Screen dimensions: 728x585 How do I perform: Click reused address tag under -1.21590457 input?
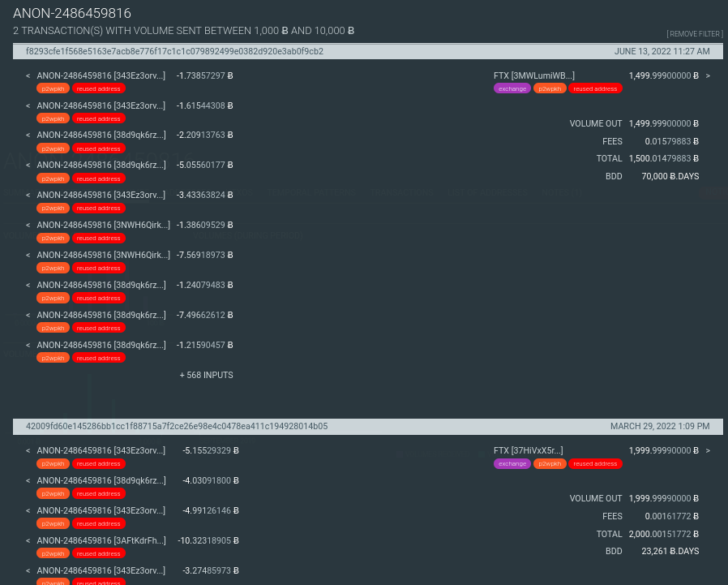(98, 359)
